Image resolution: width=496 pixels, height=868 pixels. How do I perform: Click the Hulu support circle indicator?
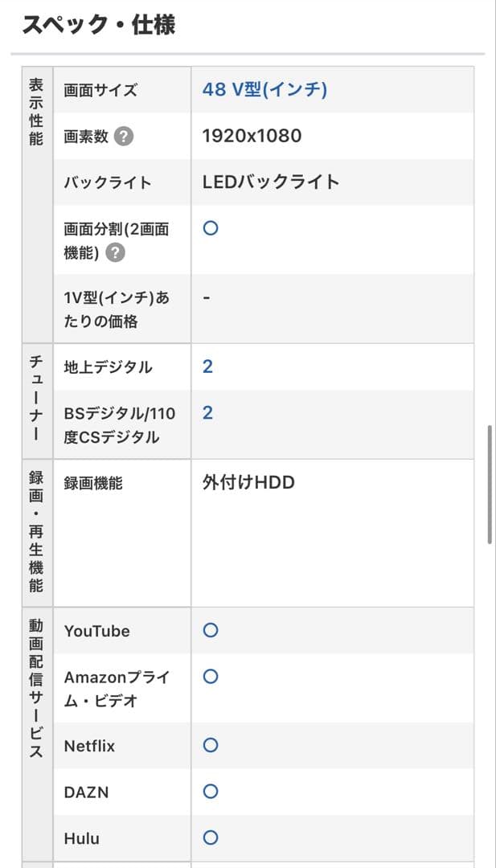pyautogui.click(x=210, y=837)
